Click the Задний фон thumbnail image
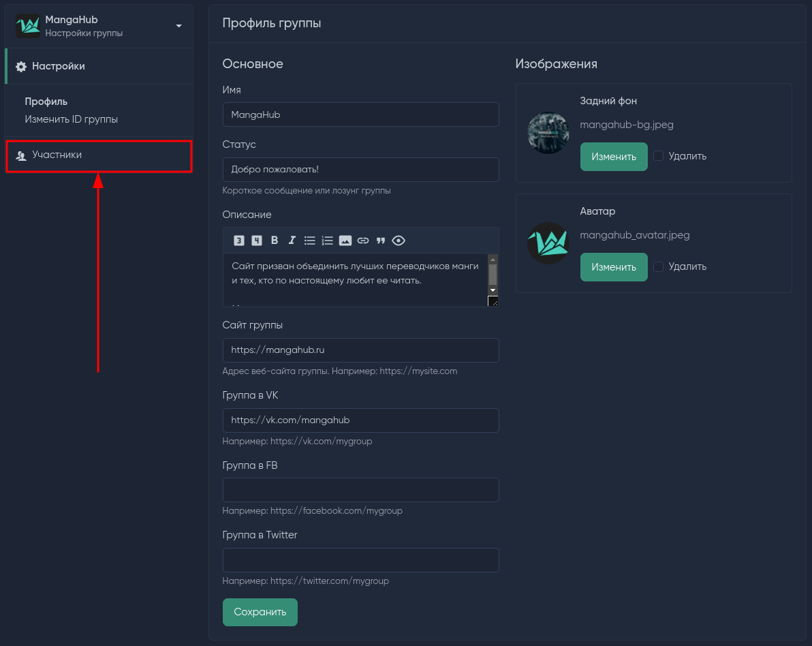This screenshot has width=812, height=646. point(548,133)
